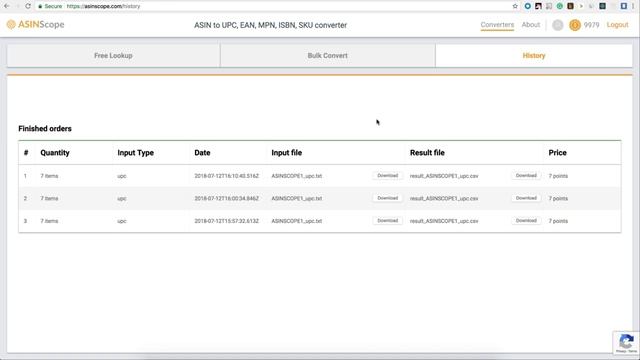640x360 pixels.
Task: Click the browser back arrow
Action: tap(7, 6)
